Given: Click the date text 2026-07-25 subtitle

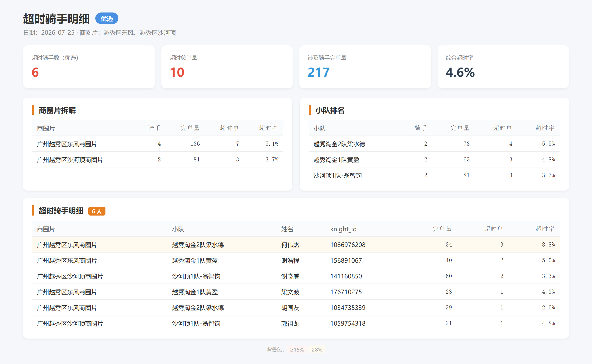Looking at the screenshot, I should pyautogui.click(x=58, y=33).
